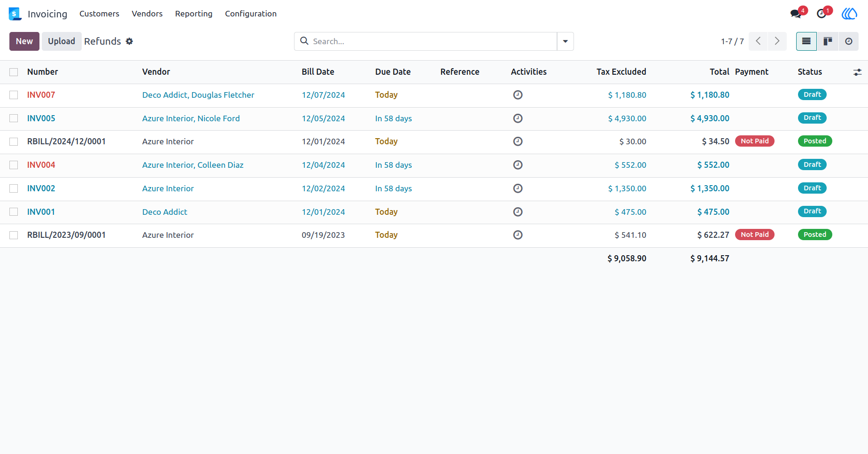Open the Invoicing app home icon

coord(15,14)
